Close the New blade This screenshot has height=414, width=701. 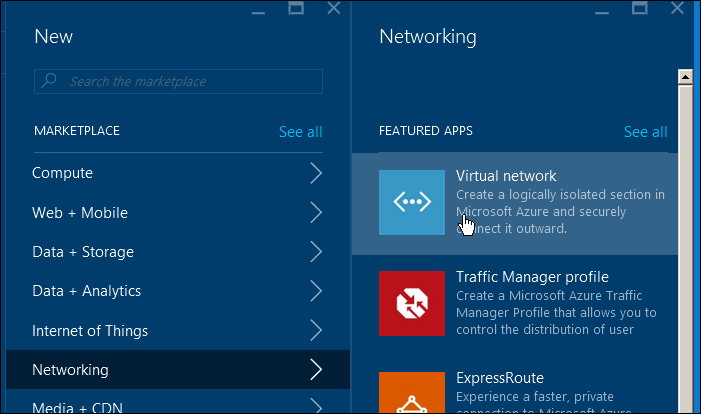334,8
